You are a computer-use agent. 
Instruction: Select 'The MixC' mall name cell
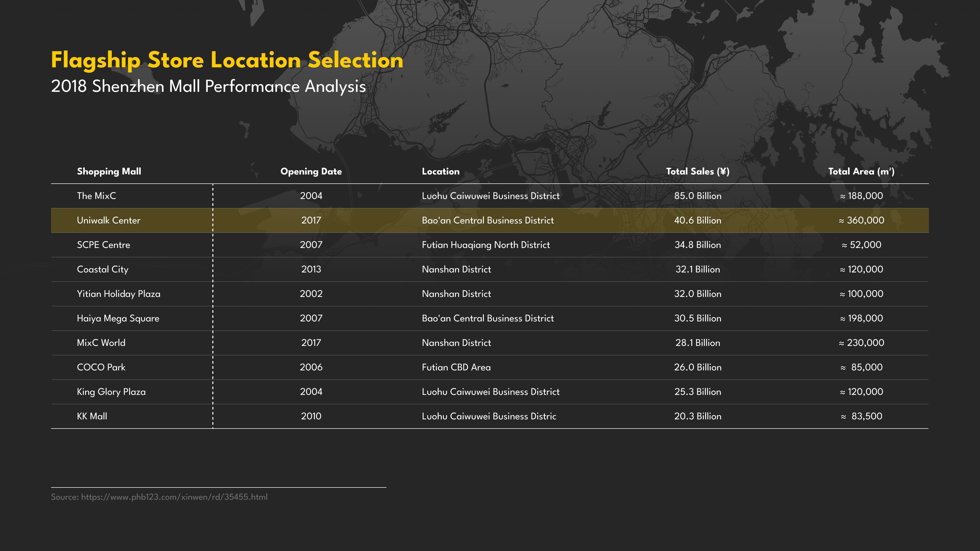[96, 196]
